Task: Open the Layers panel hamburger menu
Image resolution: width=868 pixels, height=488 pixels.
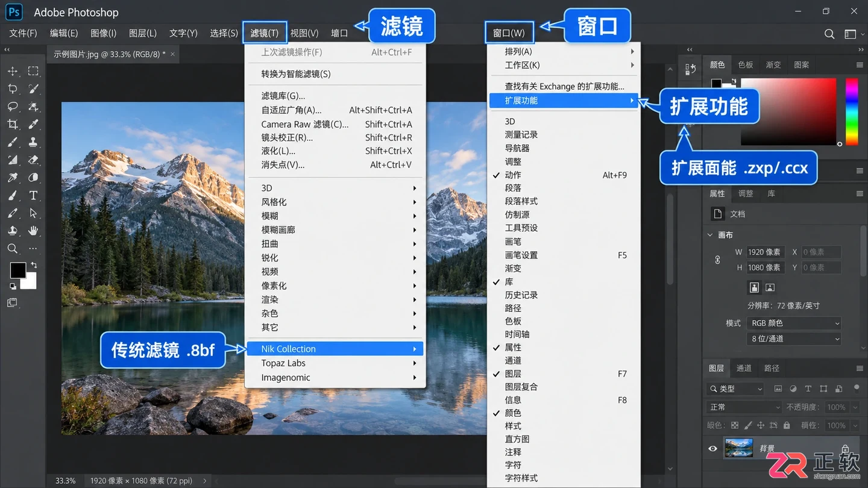Action: click(860, 368)
